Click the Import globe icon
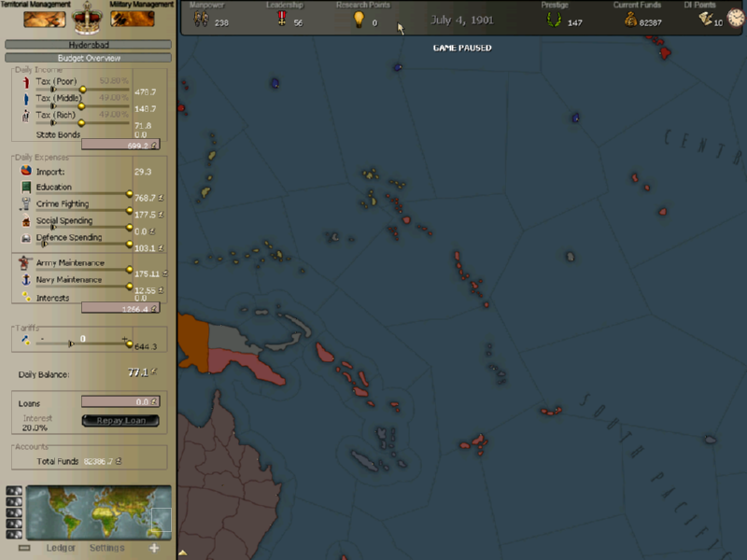This screenshot has height=560, width=747. coord(26,171)
